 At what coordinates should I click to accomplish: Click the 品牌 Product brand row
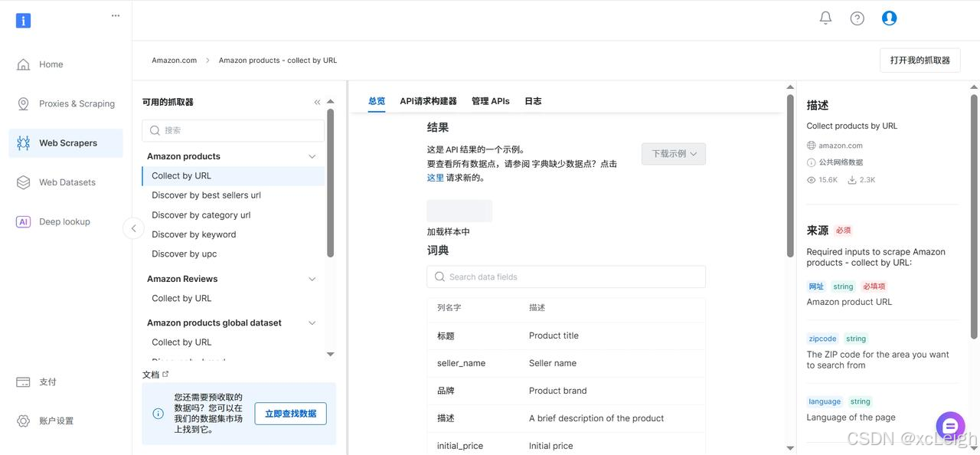coord(567,391)
